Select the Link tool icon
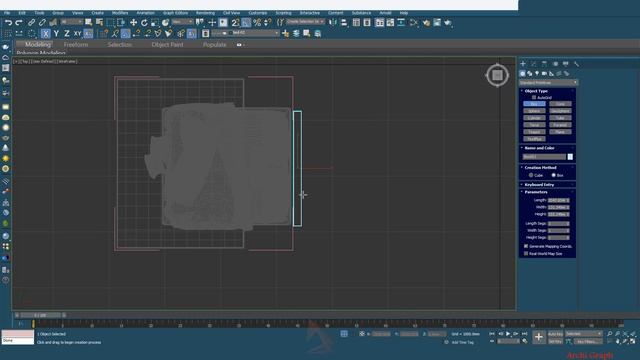640x360 pixels. click(x=31, y=22)
